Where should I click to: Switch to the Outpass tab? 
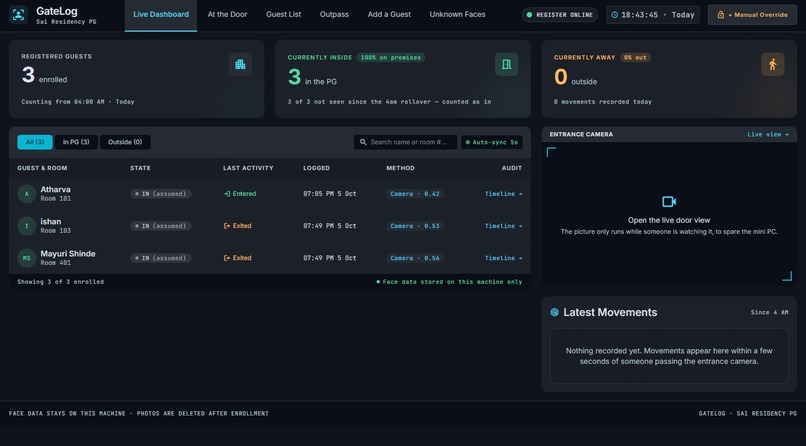(334, 14)
